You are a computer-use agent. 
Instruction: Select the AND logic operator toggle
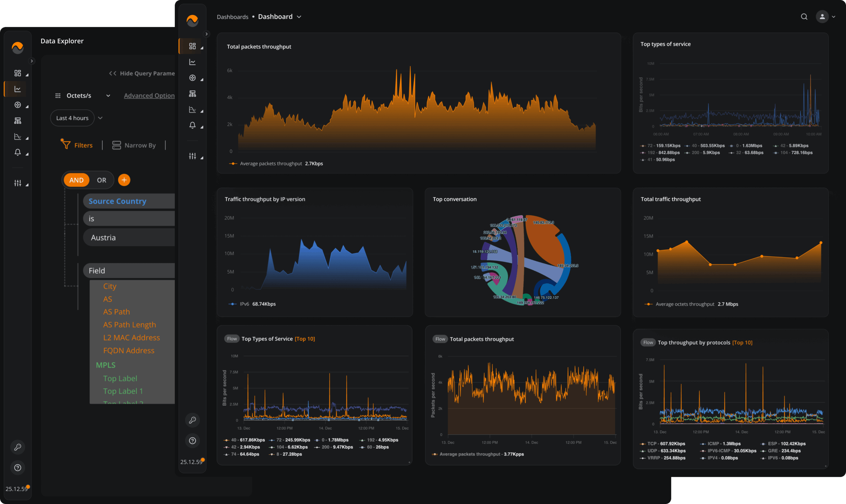[x=76, y=180]
